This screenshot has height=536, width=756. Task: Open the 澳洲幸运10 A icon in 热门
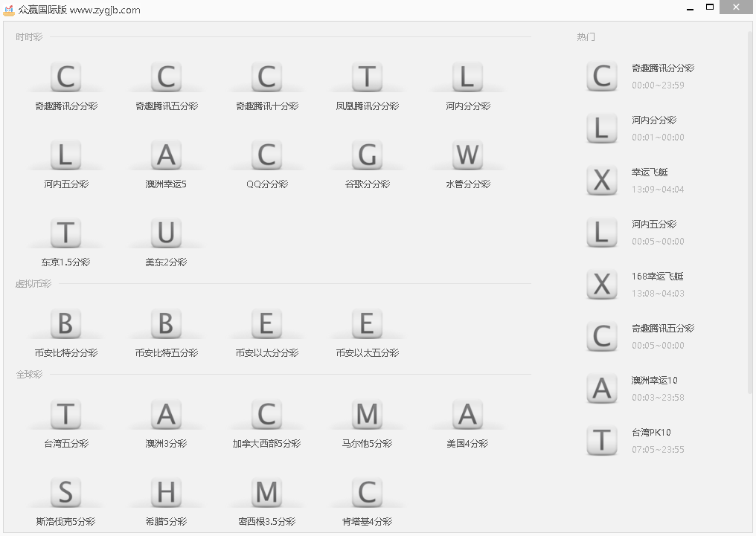pos(602,389)
